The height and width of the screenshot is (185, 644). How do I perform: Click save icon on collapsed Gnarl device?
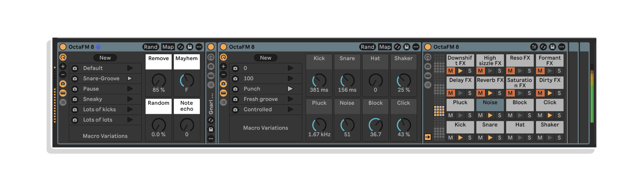(x=211, y=129)
